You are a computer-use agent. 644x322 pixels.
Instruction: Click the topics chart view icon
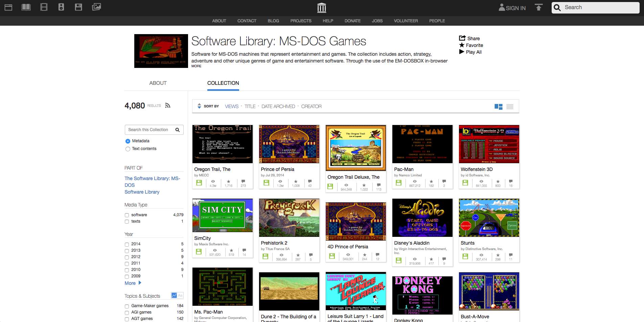(x=174, y=295)
